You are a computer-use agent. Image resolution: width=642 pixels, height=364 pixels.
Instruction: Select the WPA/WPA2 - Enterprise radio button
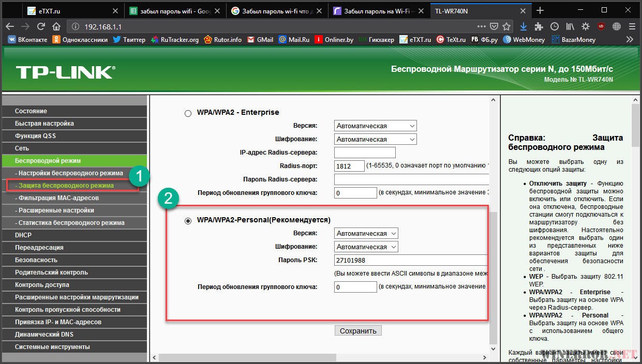coord(188,113)
